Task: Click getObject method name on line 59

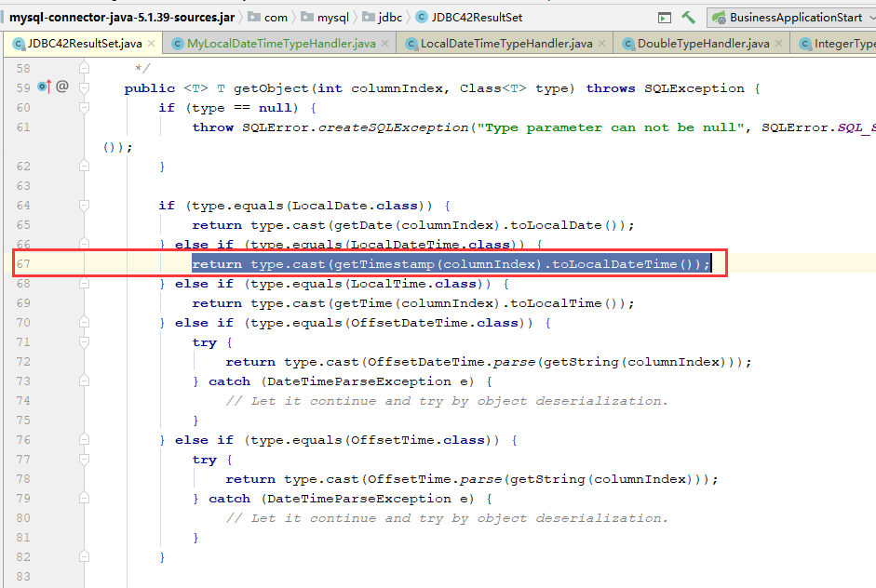Action: coord(270,88)
